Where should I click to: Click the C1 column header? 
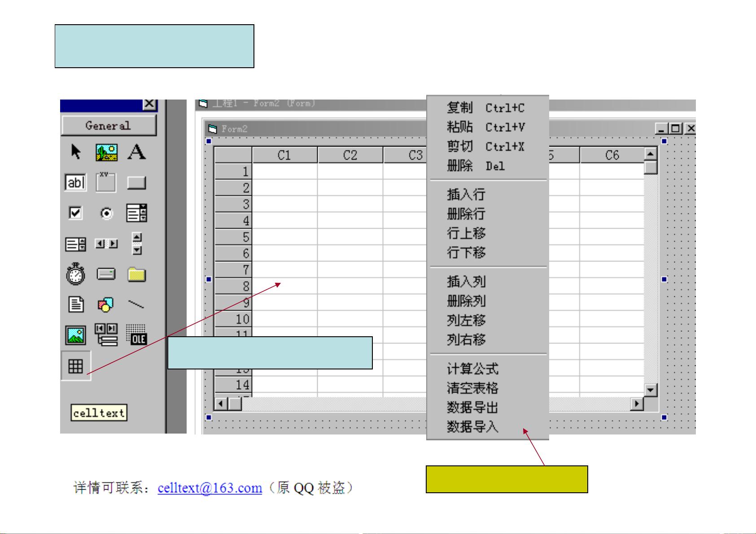point(284,155)
